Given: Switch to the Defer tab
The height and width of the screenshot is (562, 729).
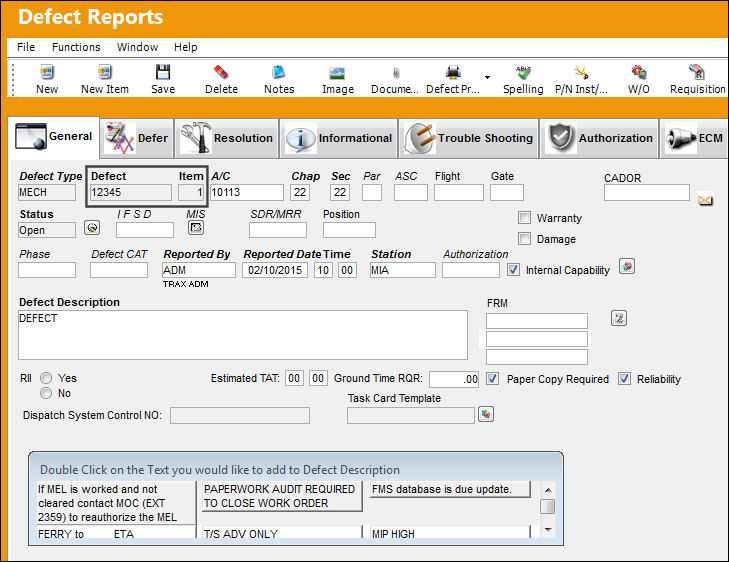Looking at the screenshot, I should pos(137,138).
